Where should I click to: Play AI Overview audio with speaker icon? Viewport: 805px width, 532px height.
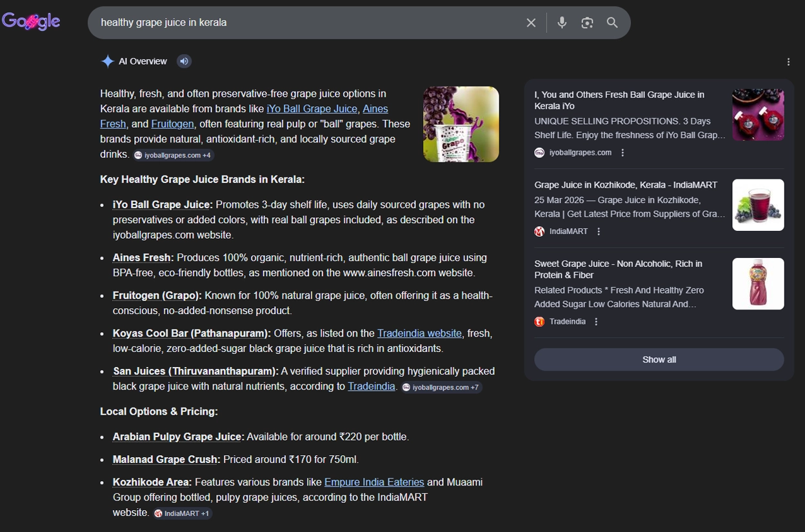(184, 61)
